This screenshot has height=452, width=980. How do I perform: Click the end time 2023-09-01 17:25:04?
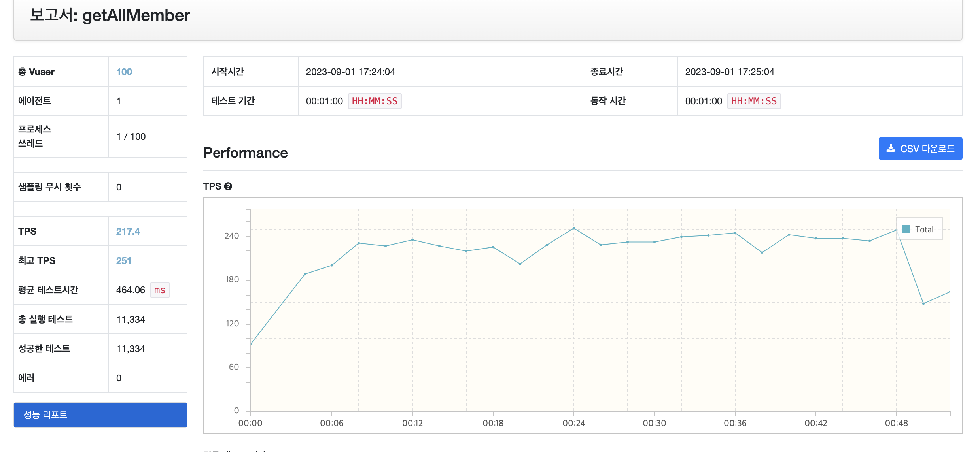point(730,72)
